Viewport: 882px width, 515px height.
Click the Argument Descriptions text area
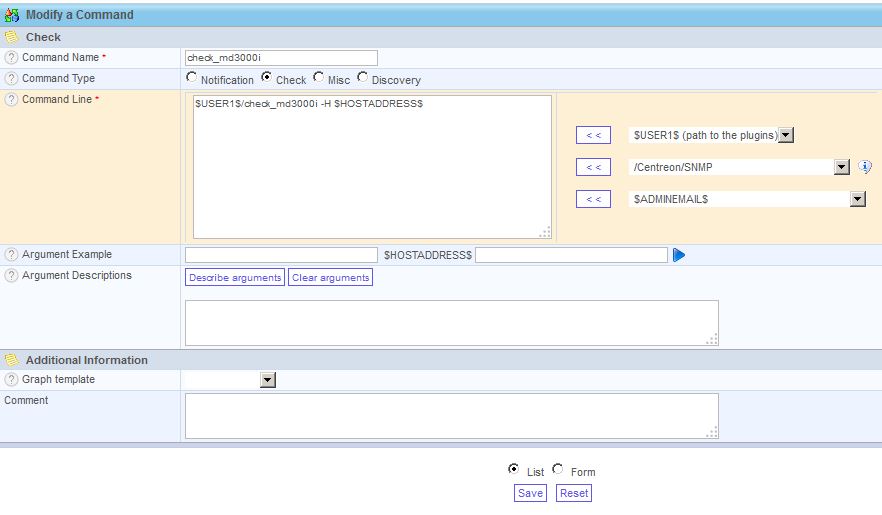(452, 323)
